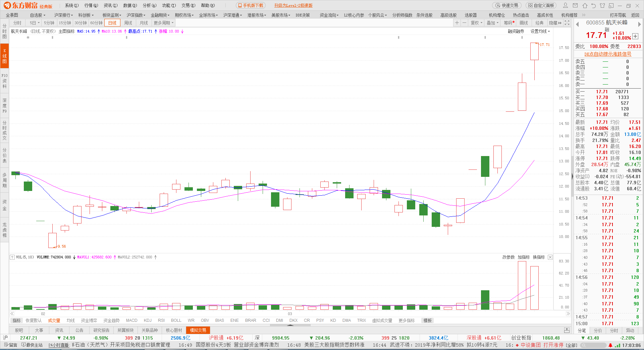Switch to 研究报告 tab
Screen dimensions: 644x350
point(101,330)
